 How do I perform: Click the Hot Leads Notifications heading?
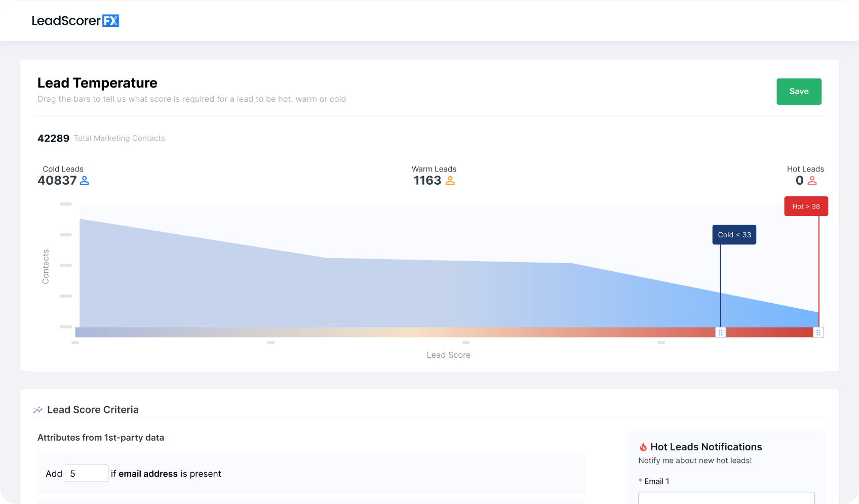click(x=706, y=447)
